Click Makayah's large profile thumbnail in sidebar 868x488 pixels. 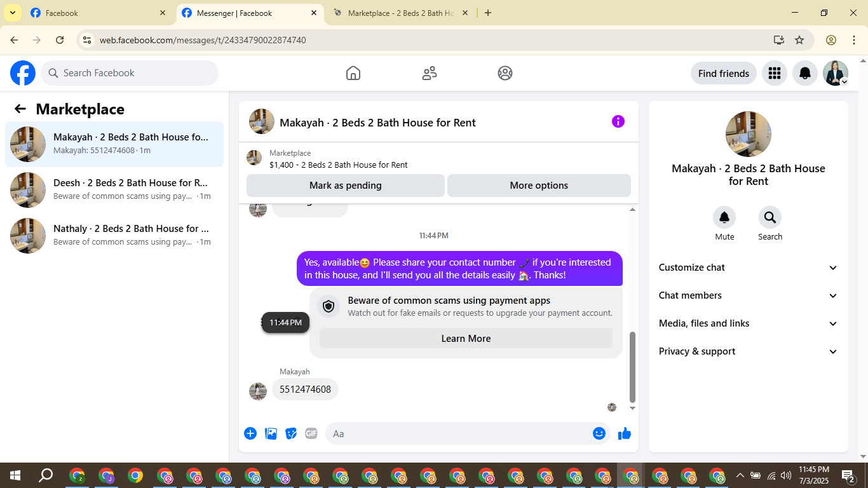coord(749,134)
